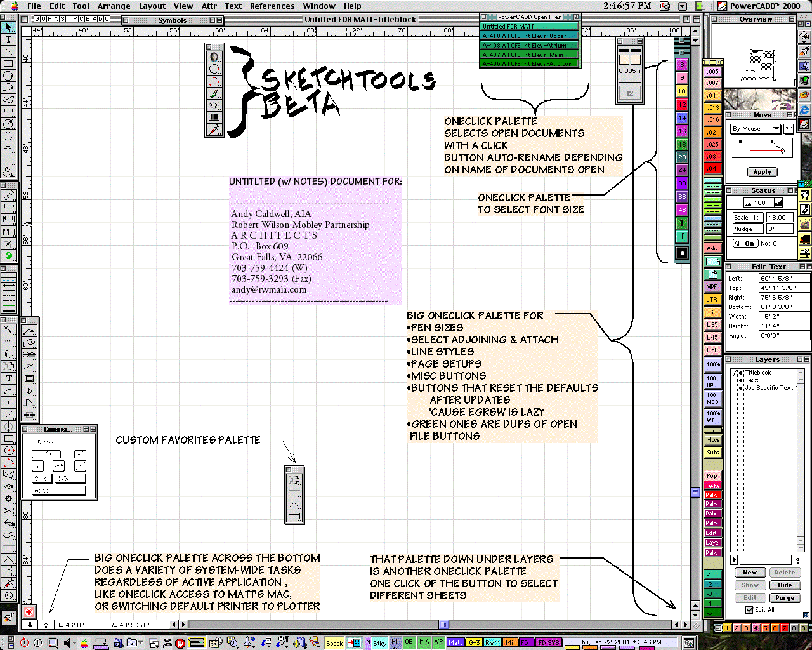Click the rainbow Apple icon in control strip
Viewport: 812px width, 650px height.
pyautogui.click(x=83, y=643)
